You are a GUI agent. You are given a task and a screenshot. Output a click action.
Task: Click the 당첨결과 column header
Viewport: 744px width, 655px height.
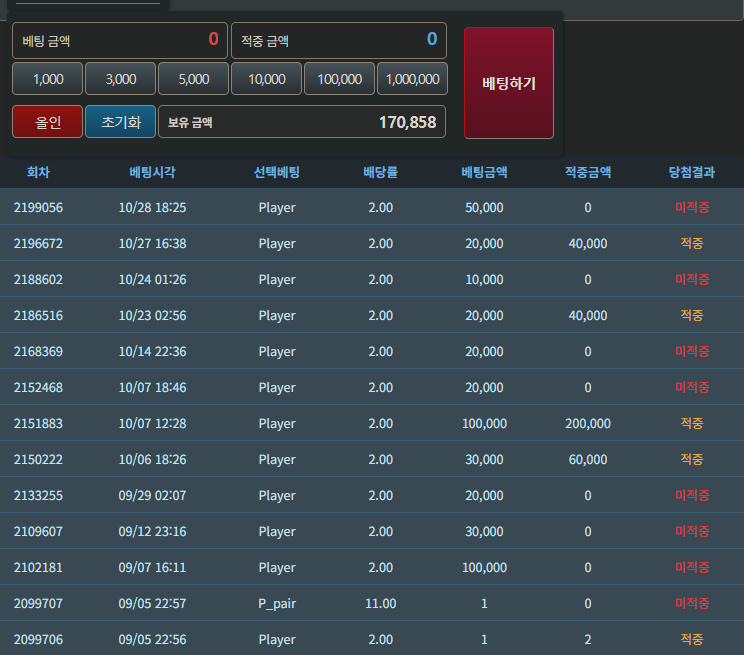(692, 172)
